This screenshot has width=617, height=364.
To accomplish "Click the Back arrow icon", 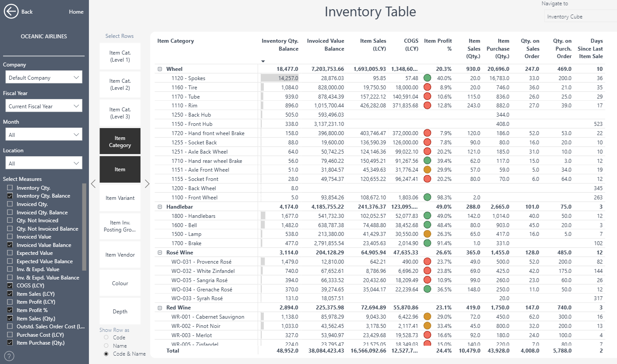I will pyautogui.click(x=11, y=11).
